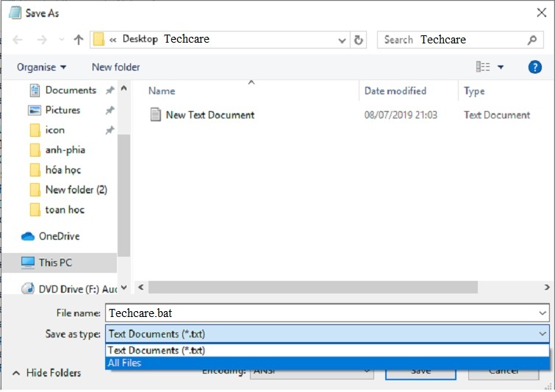Choose Text Documents (*.txt) option

tap(157, 351)
